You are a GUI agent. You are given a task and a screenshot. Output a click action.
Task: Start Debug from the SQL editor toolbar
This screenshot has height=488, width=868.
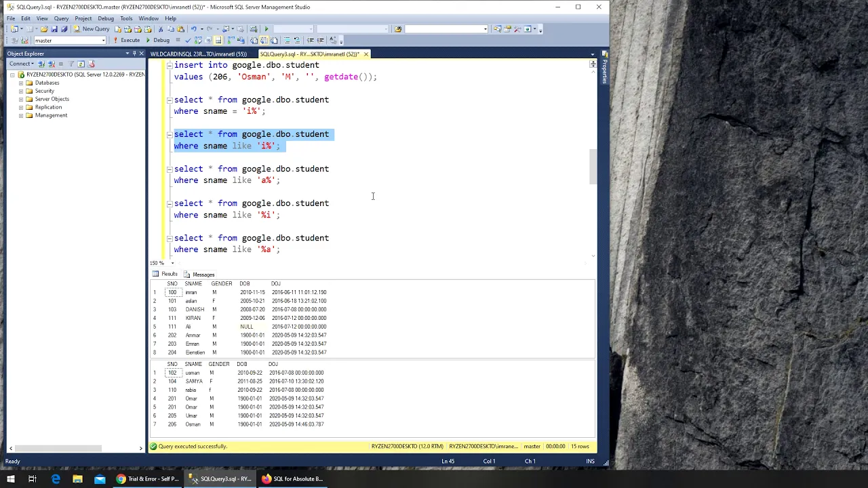click(157, 40)
